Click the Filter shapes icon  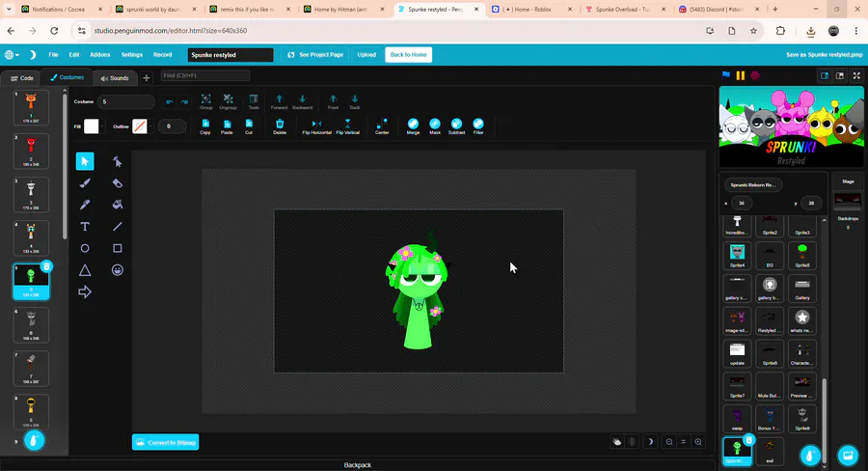pos(478,126)
